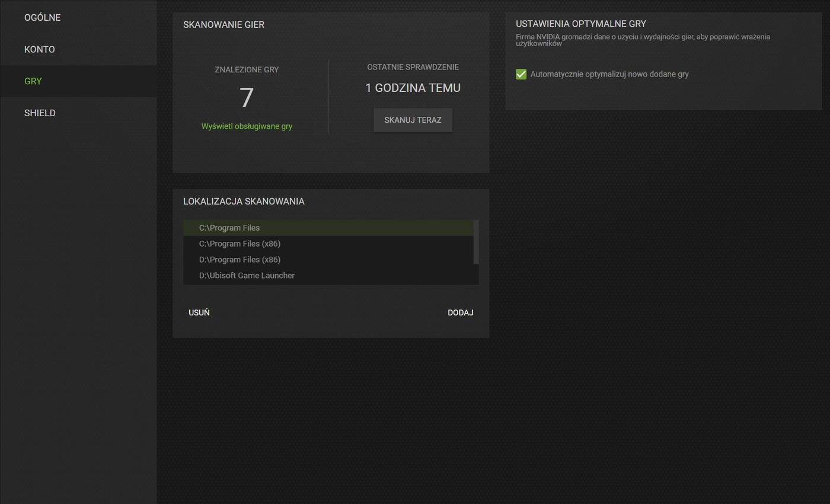Select the GRY tab in sidebar
This screenshot has height=504, width=830.
coord(33,81)
